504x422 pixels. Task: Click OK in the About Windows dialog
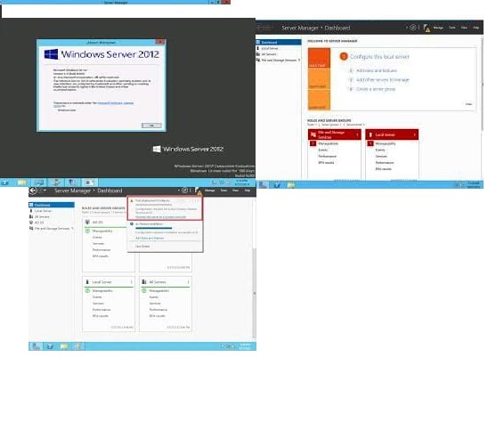151,126
